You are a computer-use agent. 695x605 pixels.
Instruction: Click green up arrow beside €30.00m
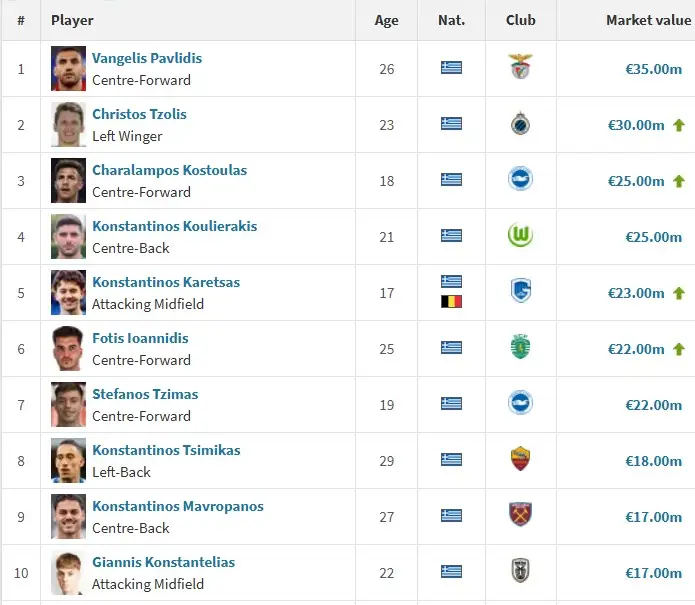click(679, 125)
